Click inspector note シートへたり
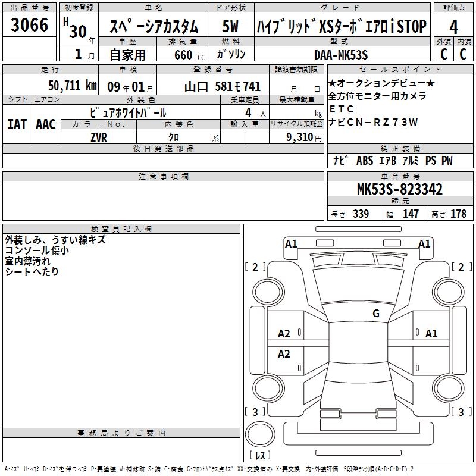Image resolution: width=476 pixels, height=476 pixels. [x=32, y=271]
